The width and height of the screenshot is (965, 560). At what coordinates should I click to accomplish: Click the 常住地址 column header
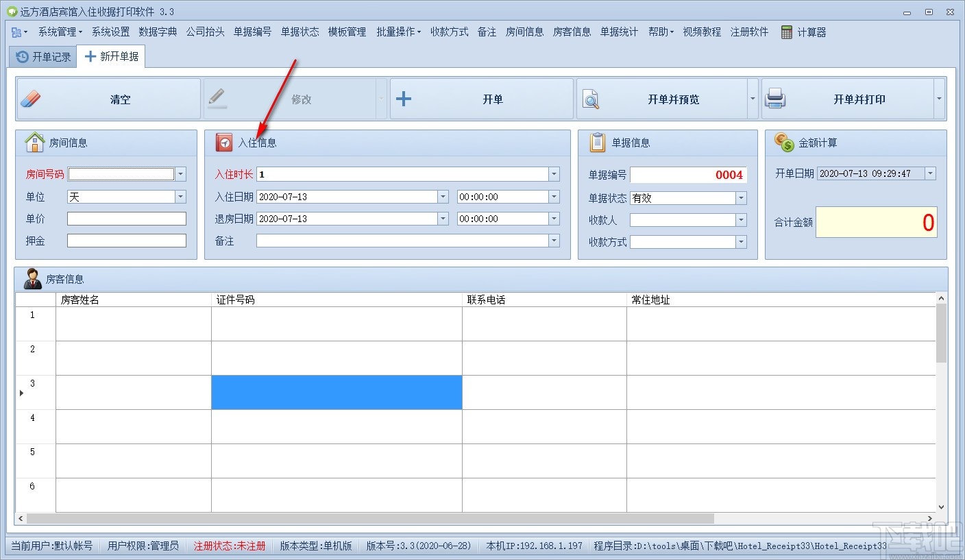click(x=781, y=300)
